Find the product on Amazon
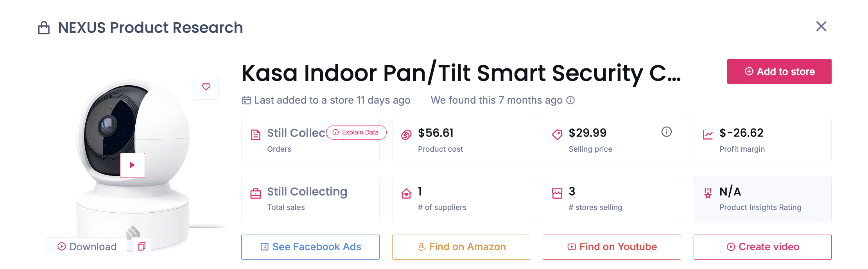 (461, 247)
